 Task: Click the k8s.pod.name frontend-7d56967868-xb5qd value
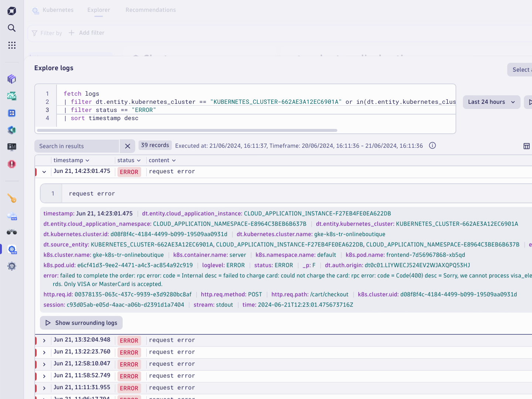426,255
